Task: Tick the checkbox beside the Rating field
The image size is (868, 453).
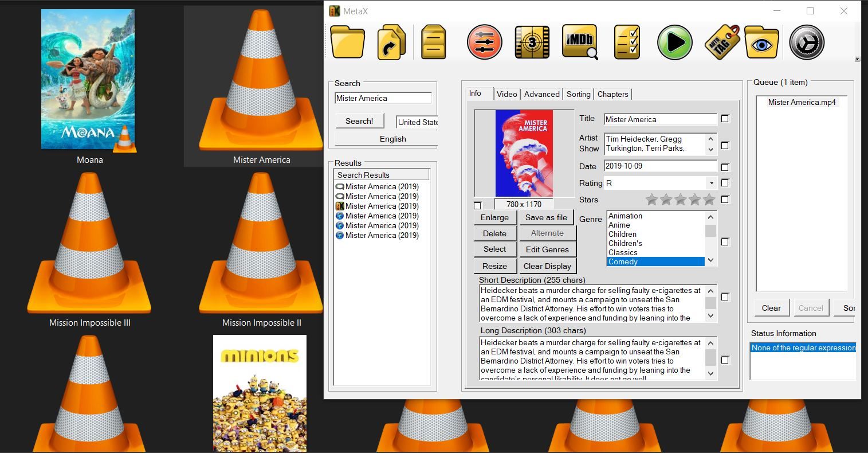Action: 725,183
